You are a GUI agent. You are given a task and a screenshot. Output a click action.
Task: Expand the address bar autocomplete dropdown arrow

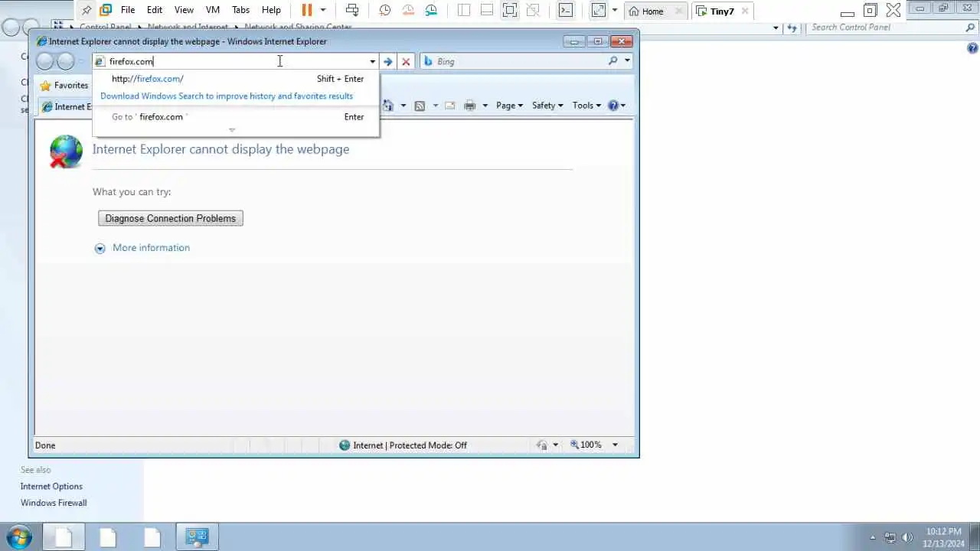click(373, 61)
